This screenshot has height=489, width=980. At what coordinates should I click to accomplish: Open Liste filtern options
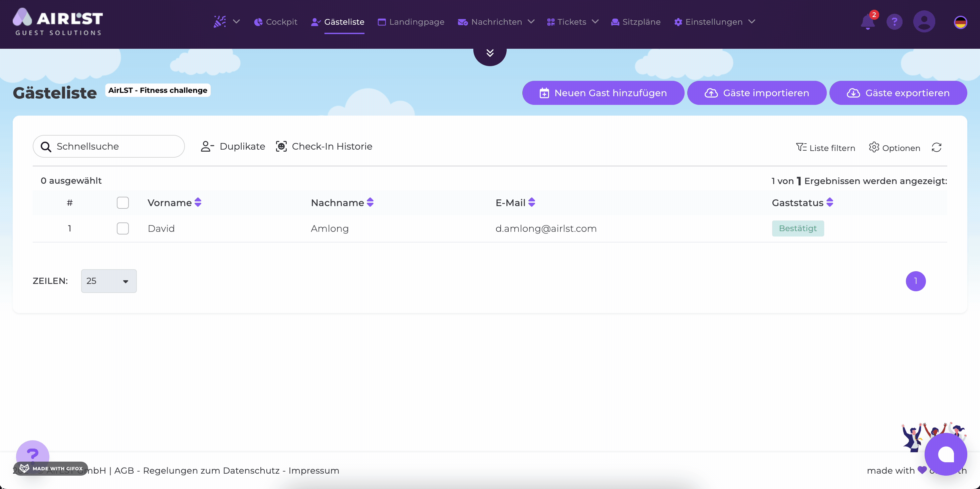click(825, 148)
